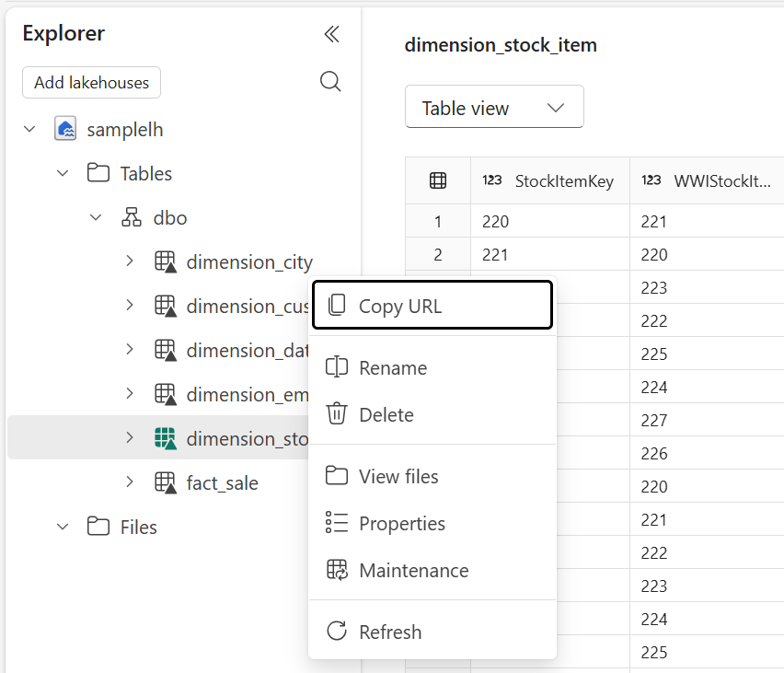Collapse the Files folder

click(x=63, y=527)
